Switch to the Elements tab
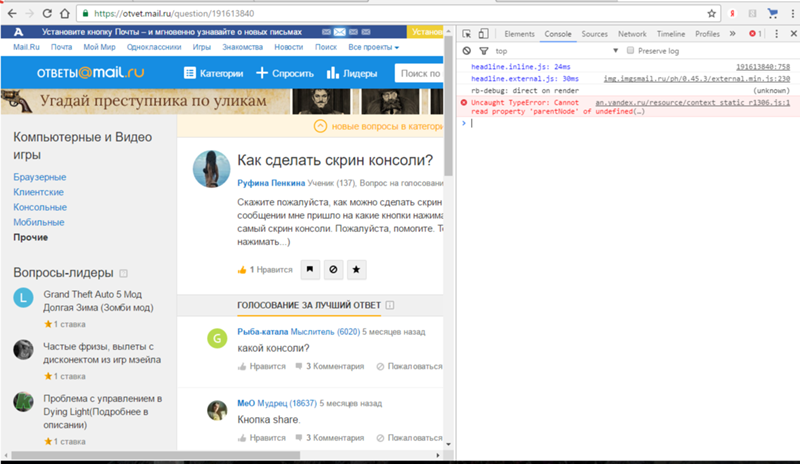 [519, 34]
